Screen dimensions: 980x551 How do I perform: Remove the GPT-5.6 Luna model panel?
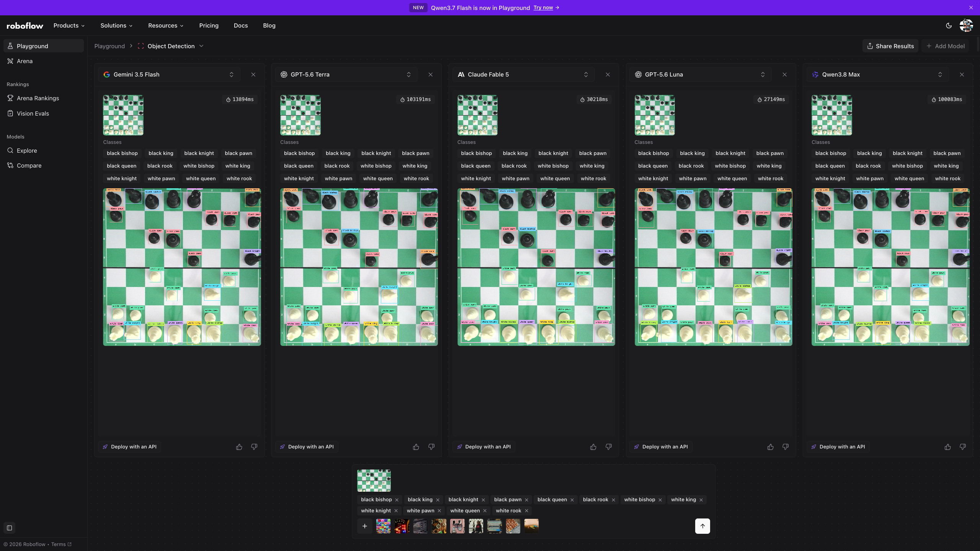[785, 75]
